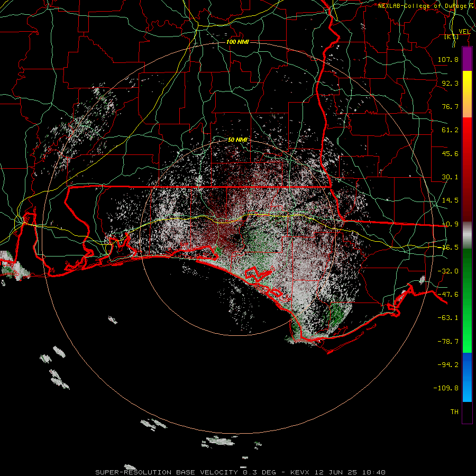Click the -47.6 value on velocity scale
Viewport: 476px width, 476px height.
pos(448,295)
